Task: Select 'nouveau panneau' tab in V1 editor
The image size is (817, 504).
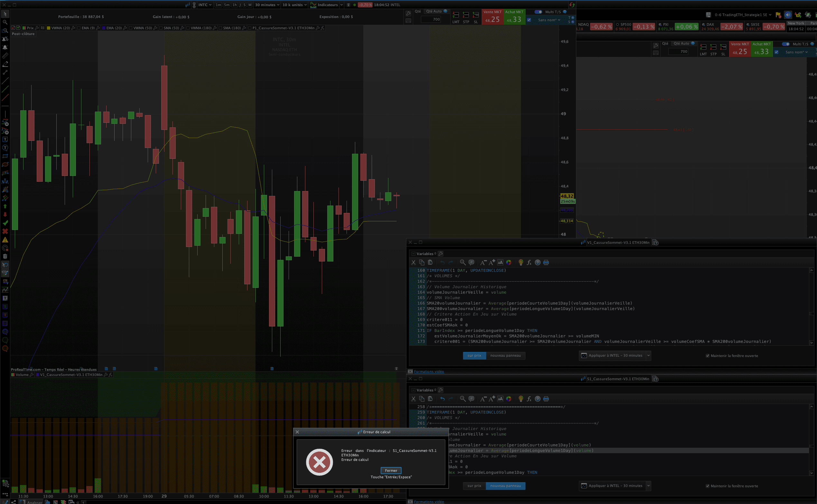Action: pos(505,355)
